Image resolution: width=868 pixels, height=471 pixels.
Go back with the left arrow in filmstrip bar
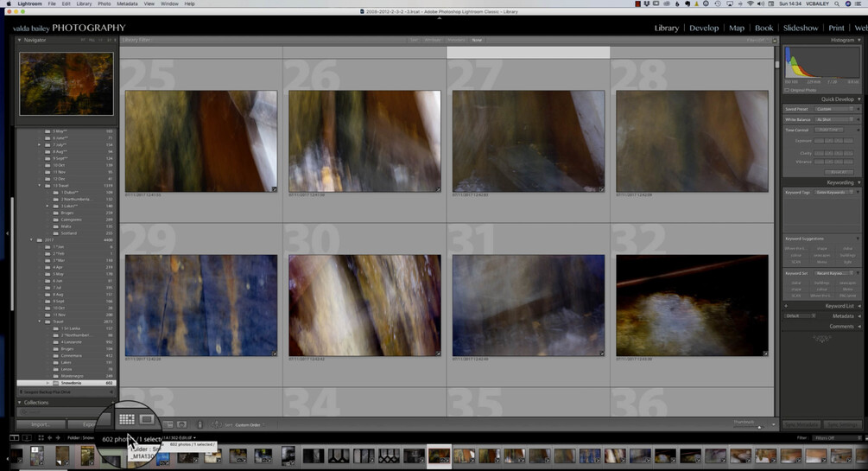(x=50, y=438)
